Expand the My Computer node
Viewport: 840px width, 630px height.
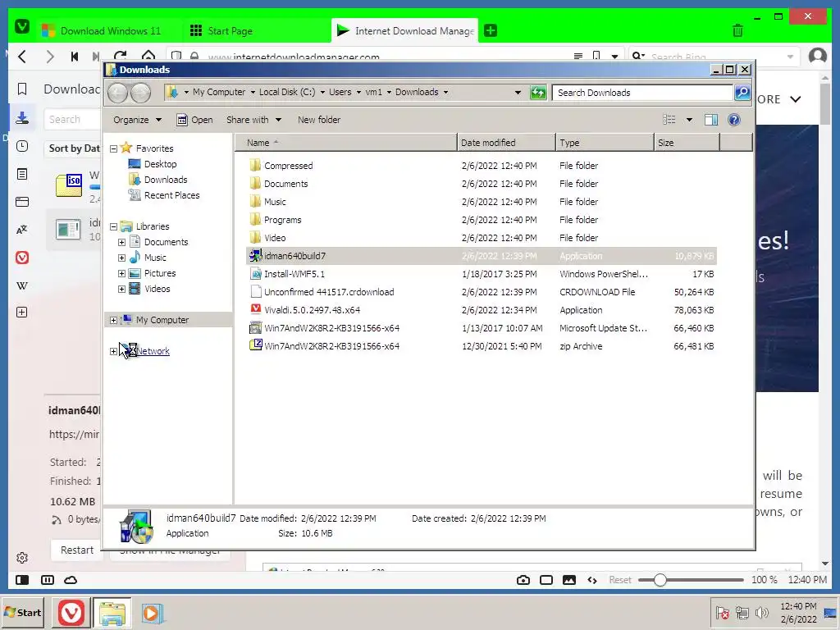tap(113, 321)
